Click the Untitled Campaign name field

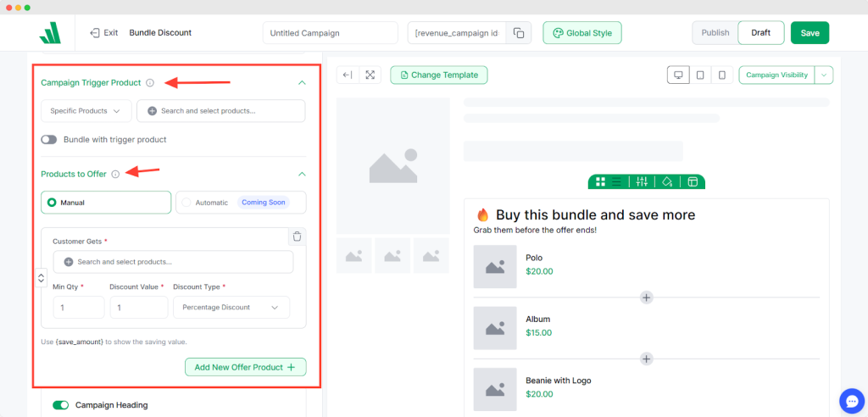(330, 33)
